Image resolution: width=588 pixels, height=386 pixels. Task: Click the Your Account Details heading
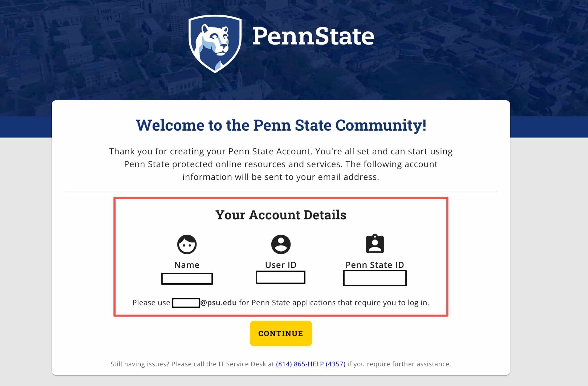281,215
